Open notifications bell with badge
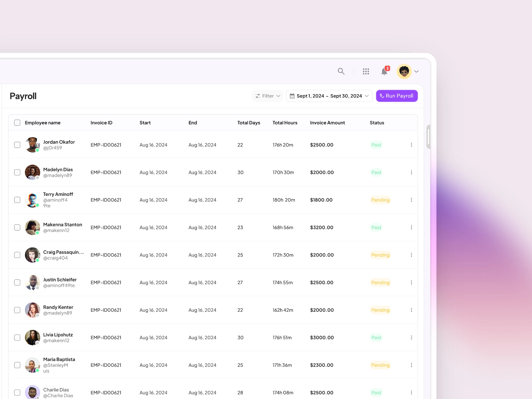The width and height of the screenshot is (532, 399). 384,71
